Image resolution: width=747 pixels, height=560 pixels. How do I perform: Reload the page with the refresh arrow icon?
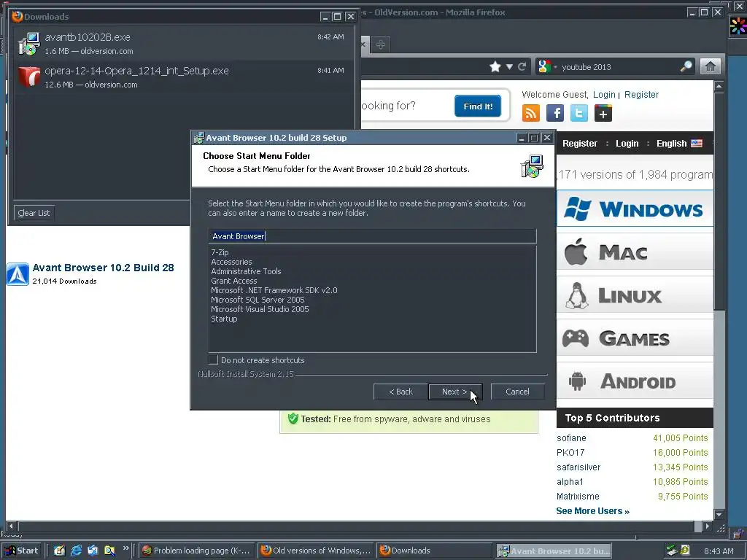click(522, 66)
